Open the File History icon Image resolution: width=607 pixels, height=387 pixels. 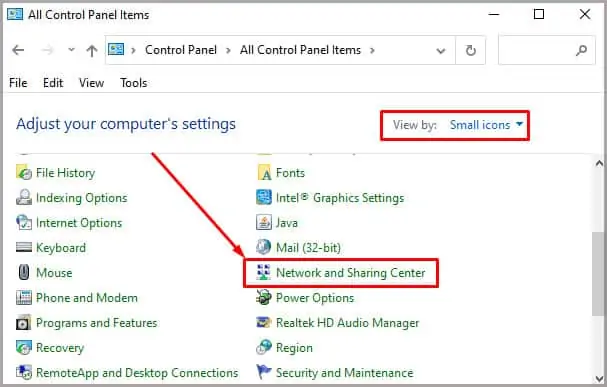point(24,173)
